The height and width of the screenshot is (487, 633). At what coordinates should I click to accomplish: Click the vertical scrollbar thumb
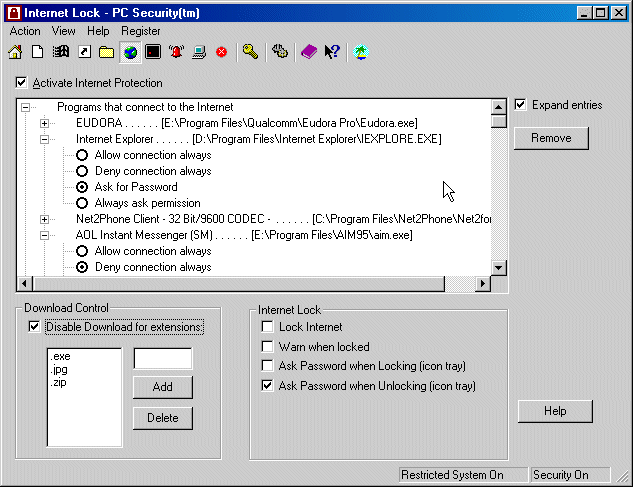point(499,121)
